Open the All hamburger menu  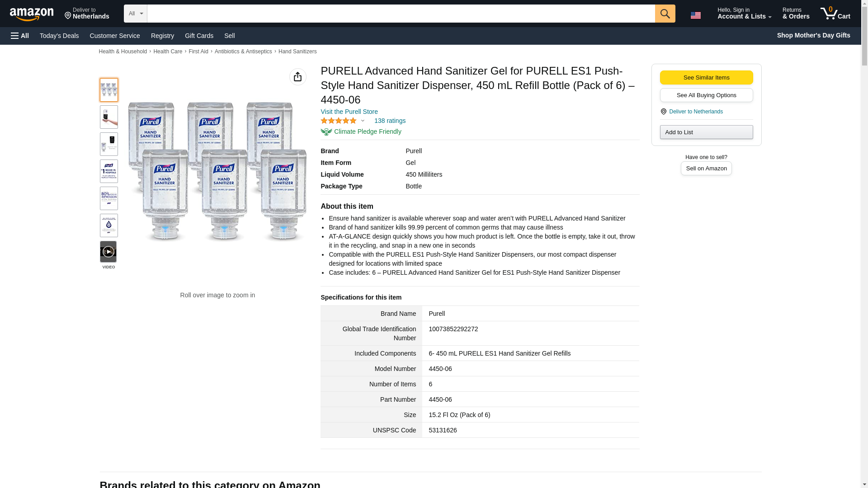(x=20, y=36)
